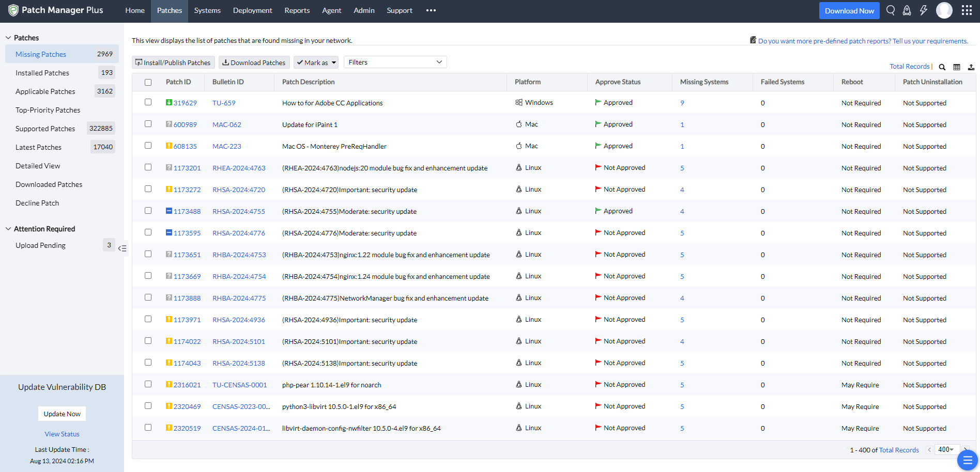Viewport: 980px width, 472px height.
Task: Open the quick actions lightning bolt icon
Action: click(x=924, y=10)
